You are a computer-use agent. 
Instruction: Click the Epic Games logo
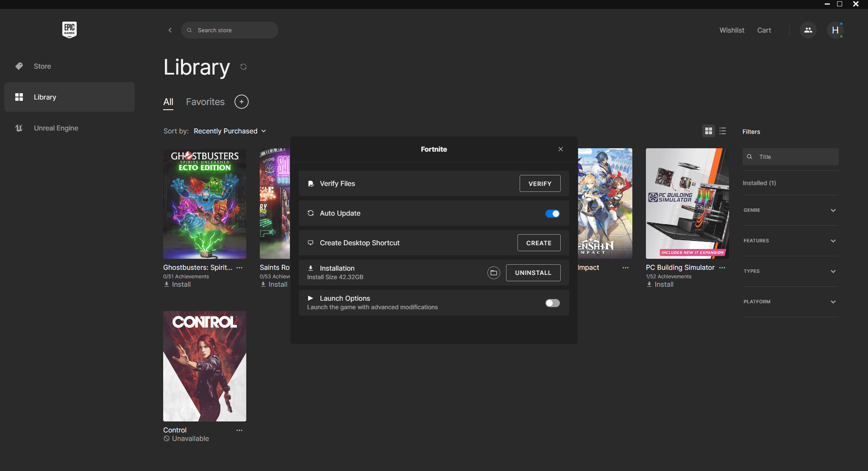pos(69,30)
